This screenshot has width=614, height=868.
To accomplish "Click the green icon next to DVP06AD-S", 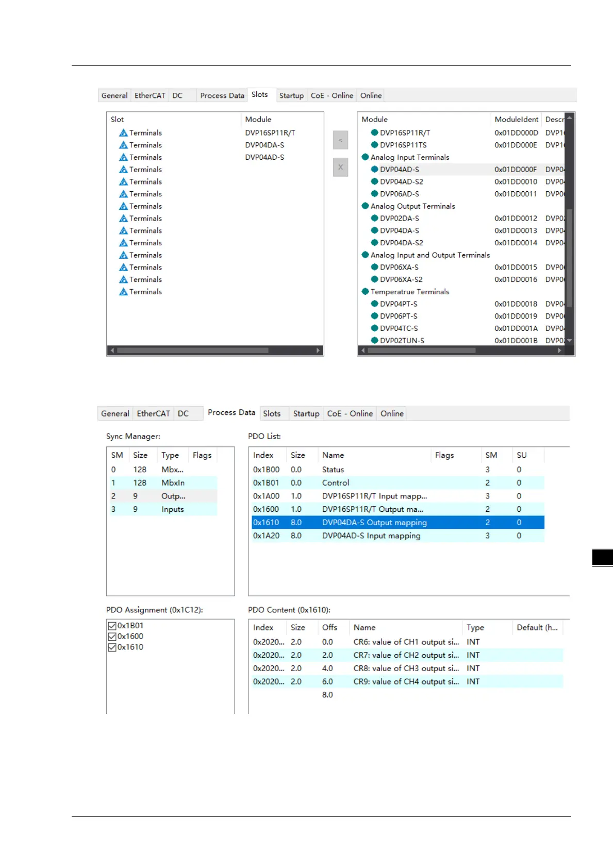I will (x=375, y=194).
